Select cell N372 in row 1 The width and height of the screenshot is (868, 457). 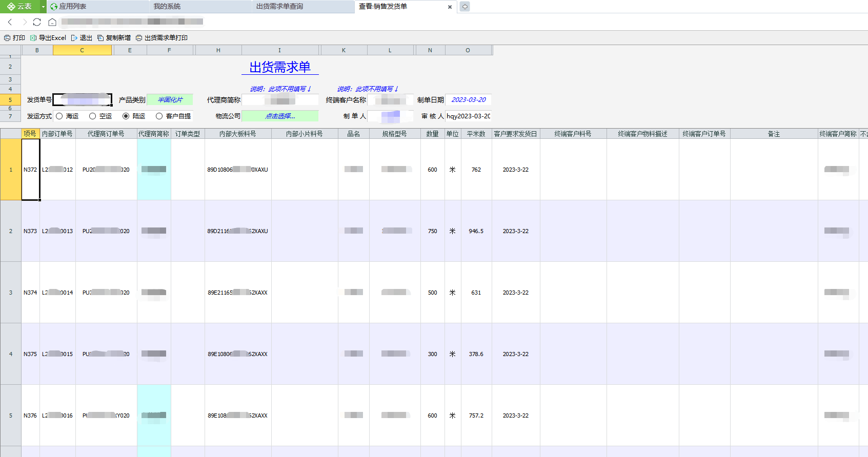coord(30,170)
